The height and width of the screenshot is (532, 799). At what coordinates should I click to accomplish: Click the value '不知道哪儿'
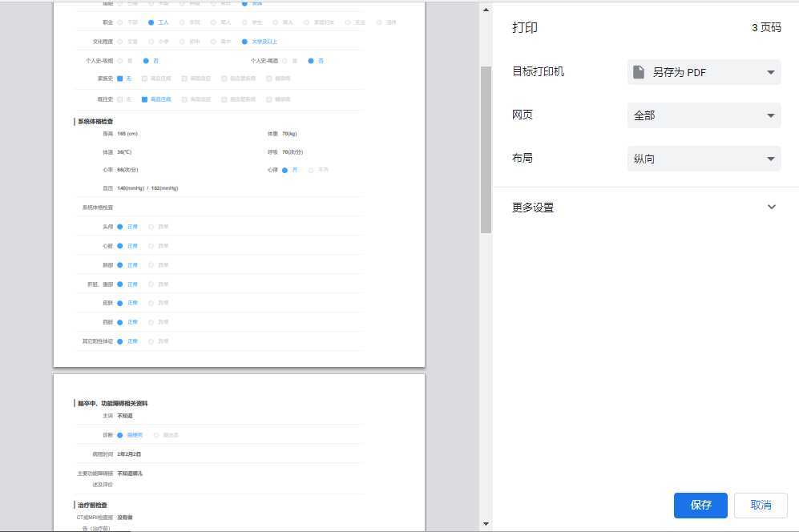130,474
